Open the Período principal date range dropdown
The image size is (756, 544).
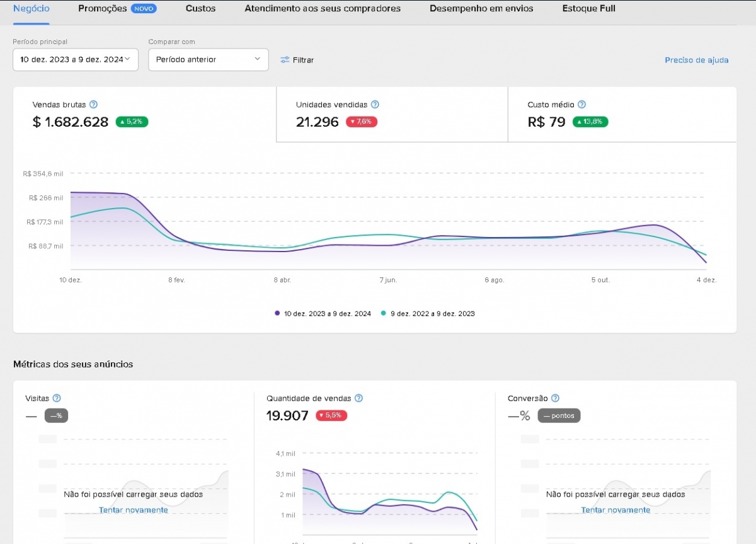tap(76, 59)
